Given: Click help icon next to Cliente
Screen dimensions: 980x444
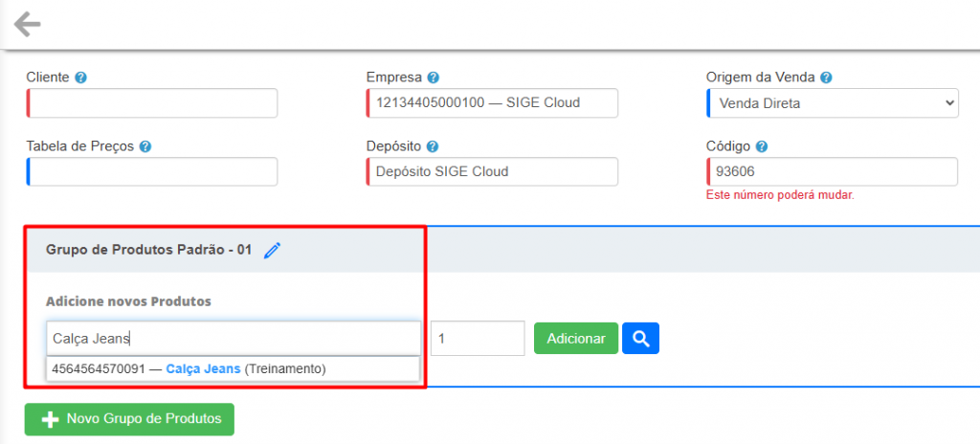Looking at the screenshot, I should coord(81,78).
